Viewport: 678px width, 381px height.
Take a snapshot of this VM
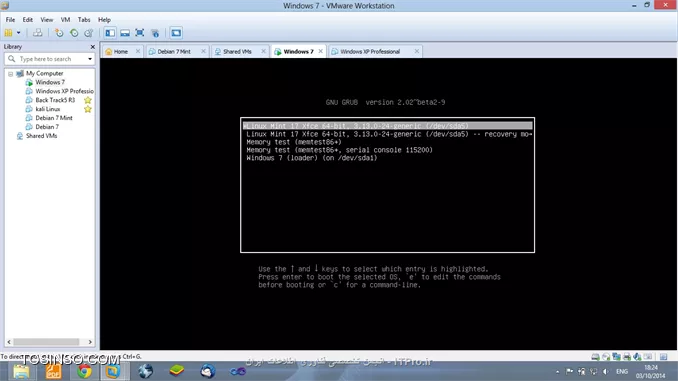point(59,33)
